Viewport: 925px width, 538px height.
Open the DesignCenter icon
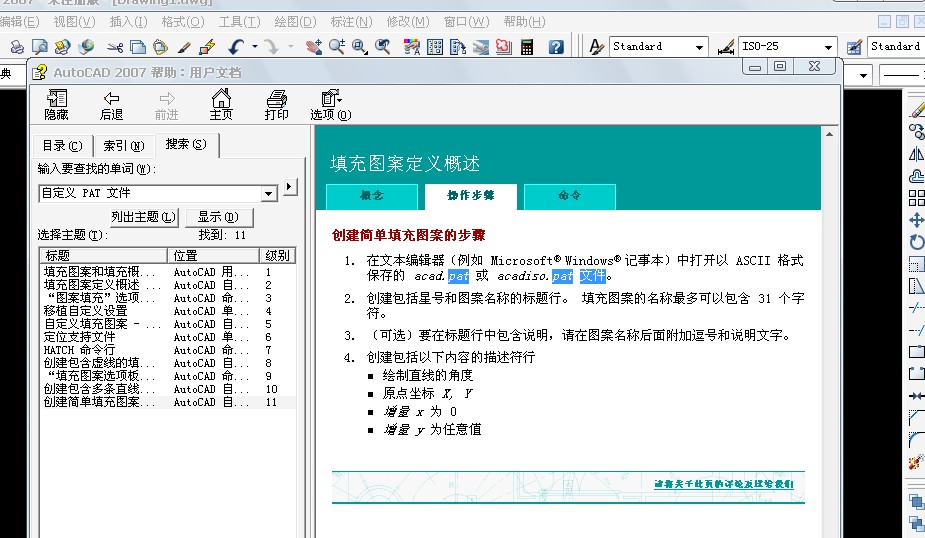coord(435,47)
